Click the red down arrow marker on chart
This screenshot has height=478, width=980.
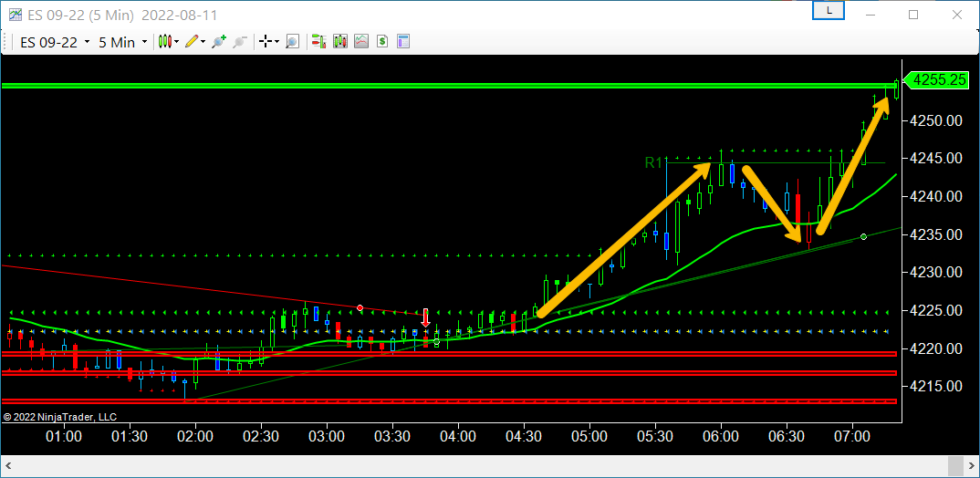(x=425, y=317)
